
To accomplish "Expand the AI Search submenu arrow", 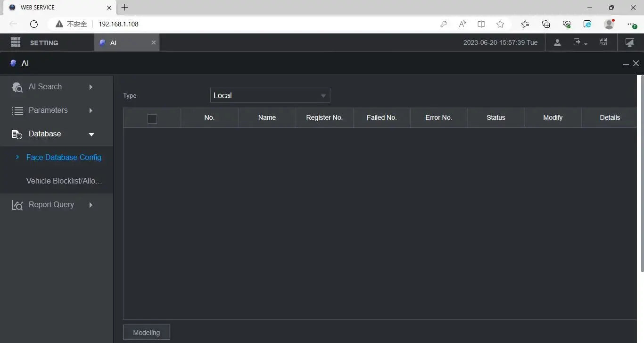I will click(x=91, y=87).
